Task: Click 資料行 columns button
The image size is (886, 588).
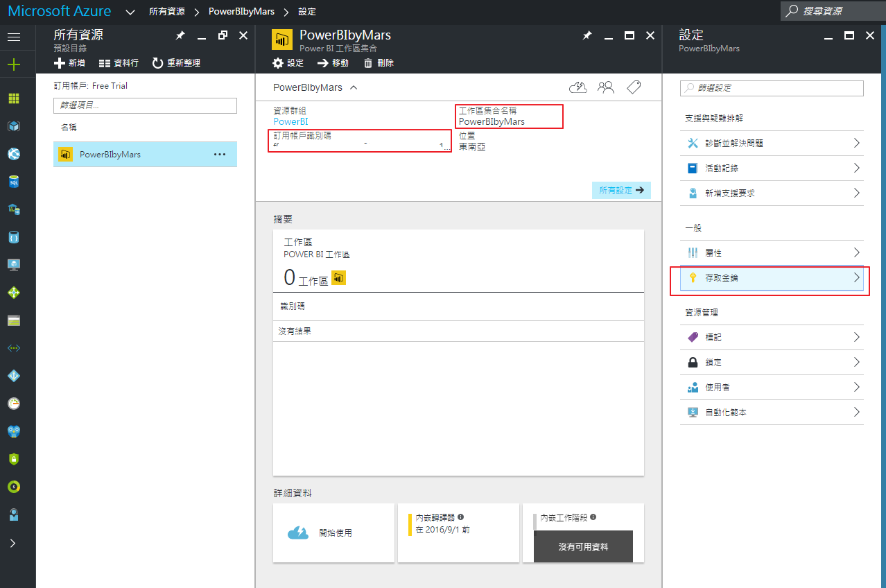Action: pyautogui.click(x=119, y=63)
